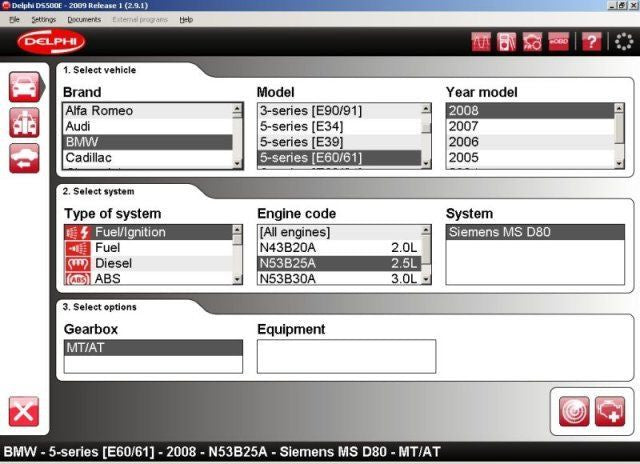Screen dimensions: 640x464
Task: Click the engine diagnostics plus button
Action: [x=610, y=411]
